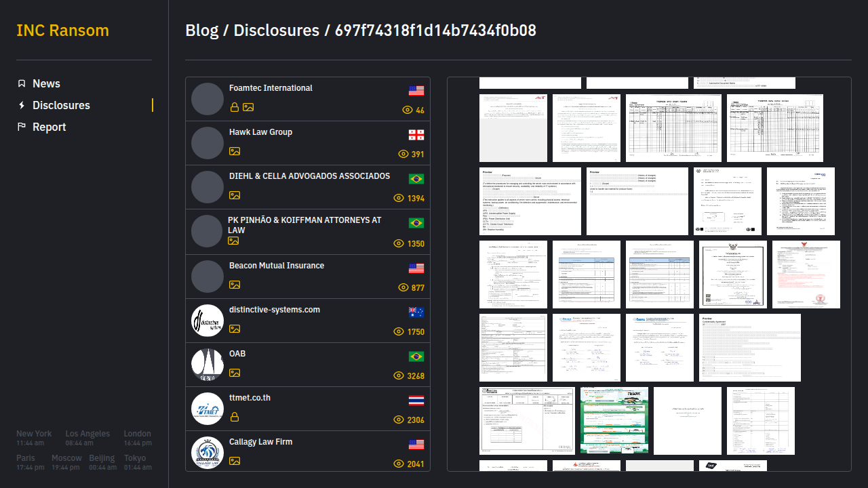Open the News menu item
Screen dimensions: 868x488
click(x=46, y=83)
